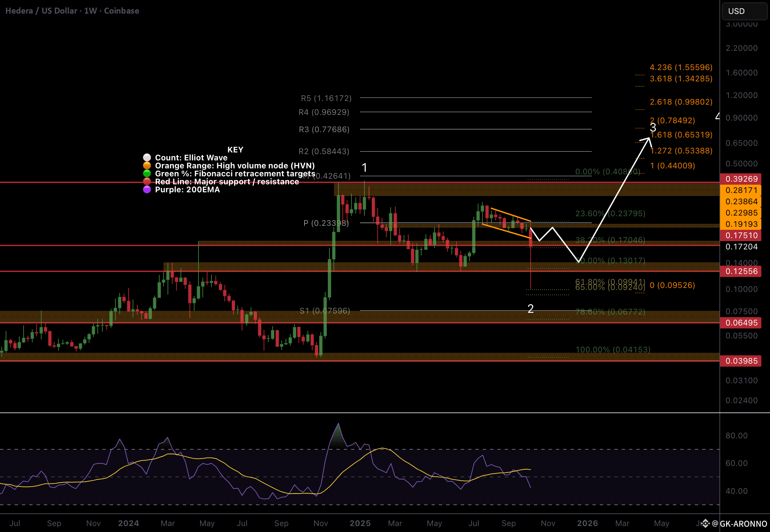Viewport: 770px width, 532px height.
Task: Click the 0.39269 red price label
Action: (x=741, y=179)
